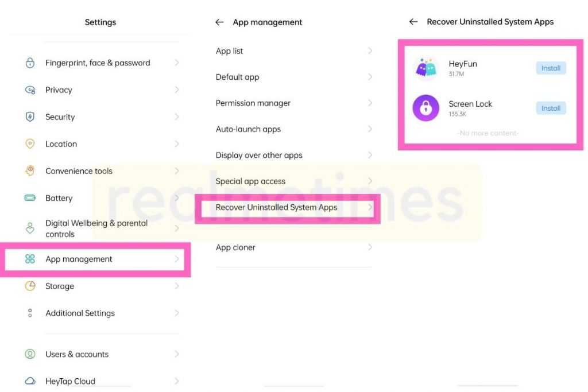This screenshot has height=392, width=588.
Task: Select the Fingerprint, face & password icon
Action: [30, 63]
